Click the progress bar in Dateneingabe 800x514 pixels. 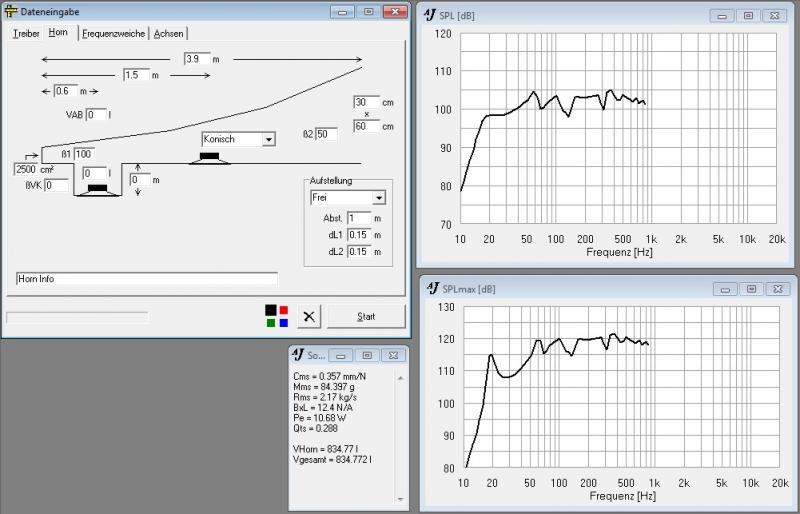tap(77, 317)
